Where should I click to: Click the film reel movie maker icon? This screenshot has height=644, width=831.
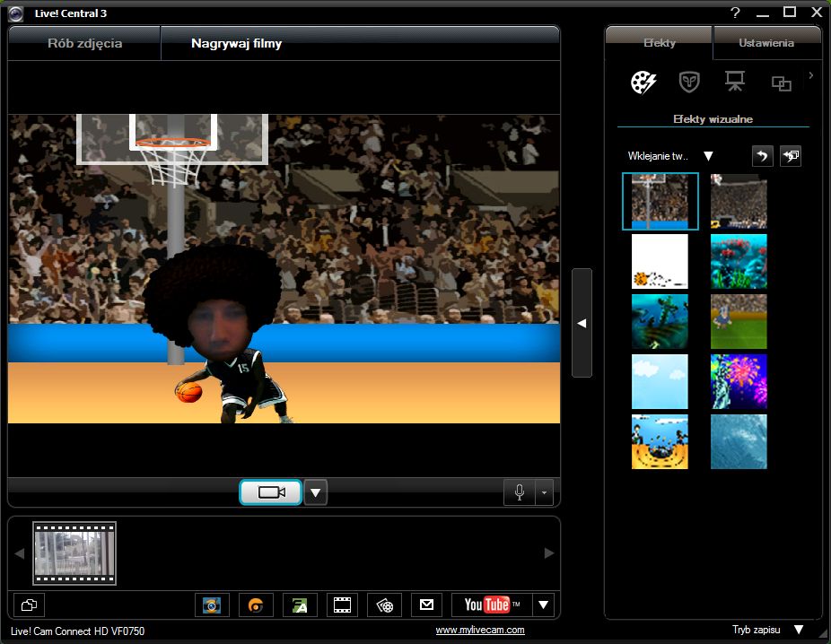coord(384,605)
